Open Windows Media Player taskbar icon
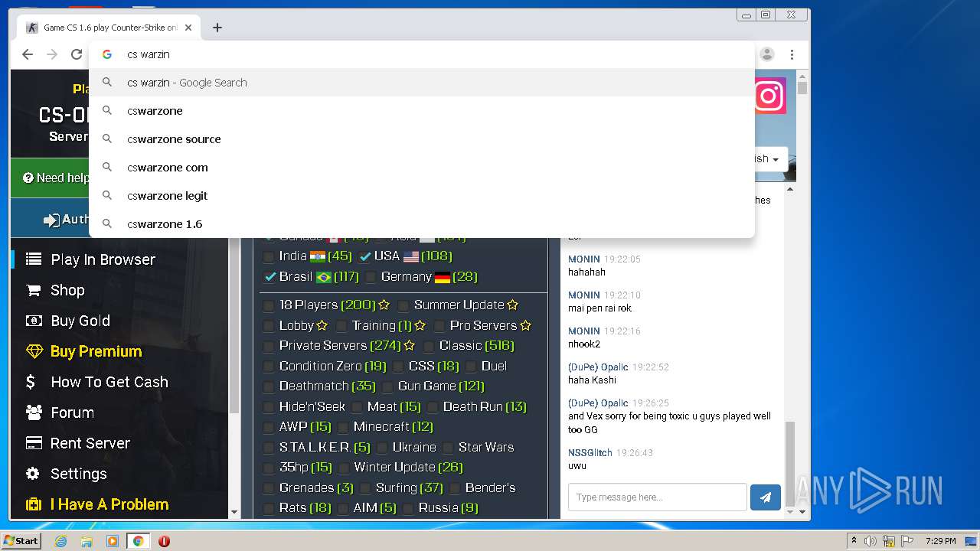The width and height of the screenshot is (980, 551). pyautogui.click(x=113, y=541)
